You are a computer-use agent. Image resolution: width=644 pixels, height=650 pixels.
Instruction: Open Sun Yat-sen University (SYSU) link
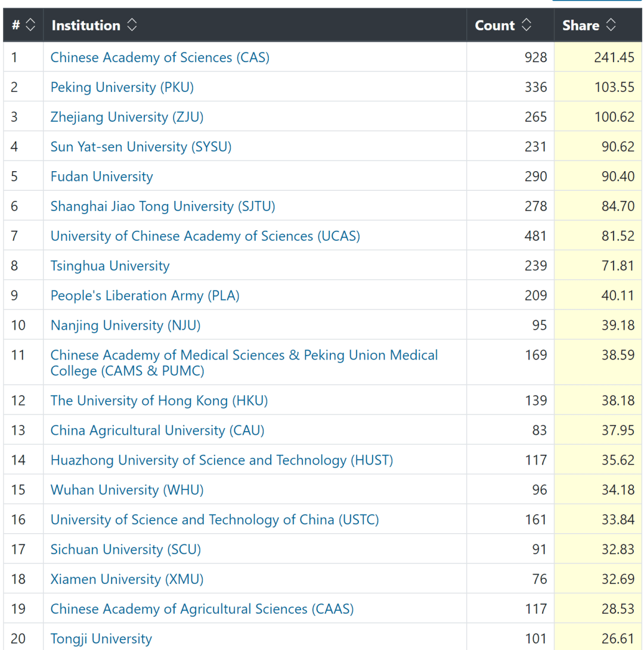click(141, 147)
